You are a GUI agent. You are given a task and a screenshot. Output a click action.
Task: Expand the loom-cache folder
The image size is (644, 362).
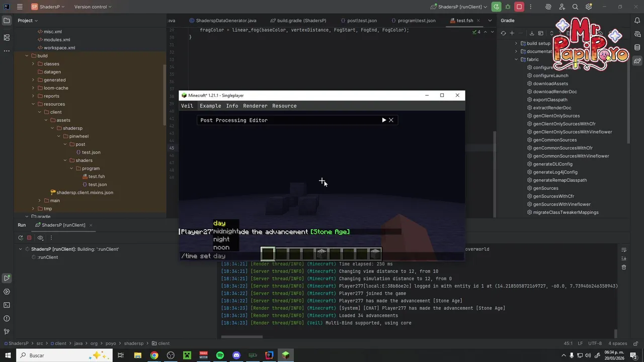pyautogui.click(x=33, y=88)
